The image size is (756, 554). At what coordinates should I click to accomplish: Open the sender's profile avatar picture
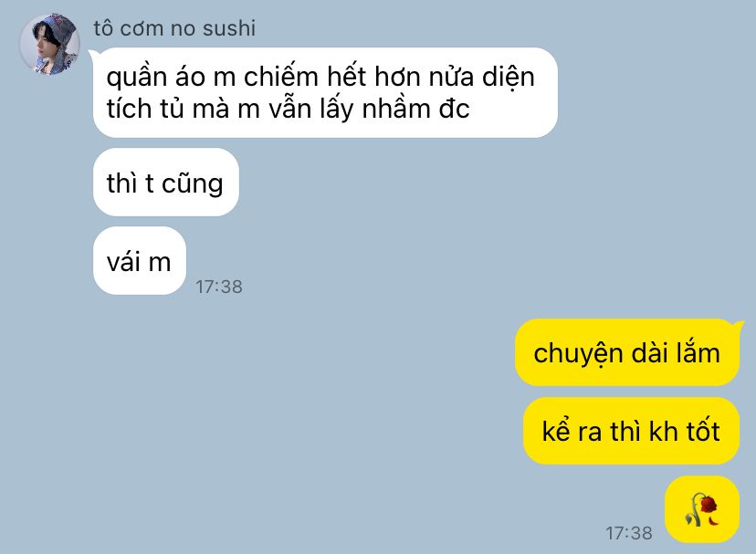coord(49,45)
